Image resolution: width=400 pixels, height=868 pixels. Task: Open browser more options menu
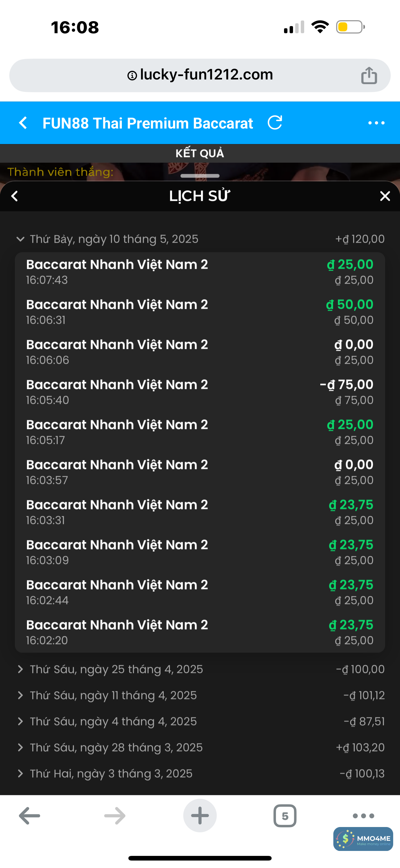click(x=363, y=816)
